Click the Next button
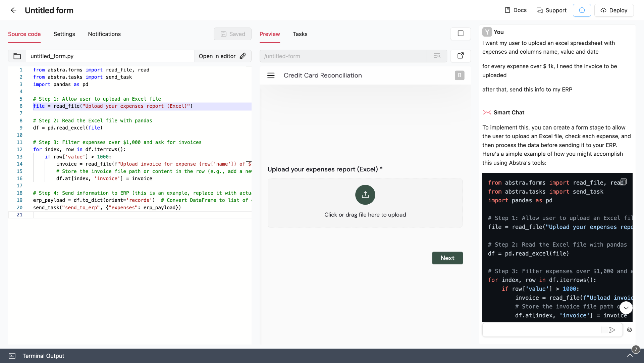Screen dimensions: 644x363 447,258
